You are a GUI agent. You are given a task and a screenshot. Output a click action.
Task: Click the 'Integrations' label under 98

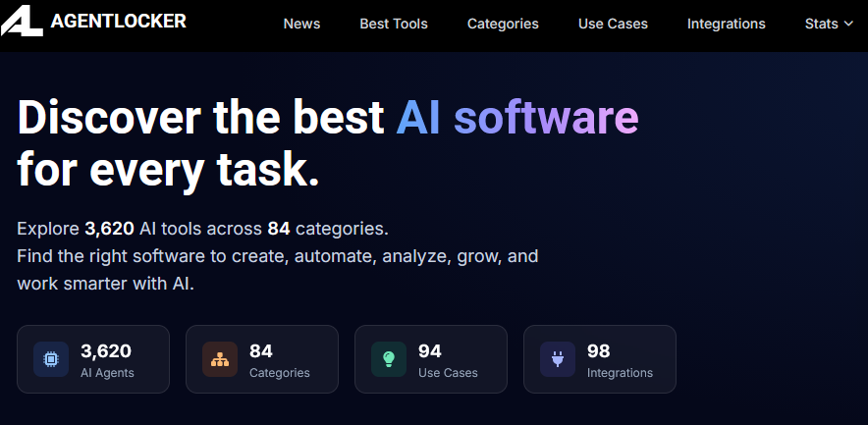[620, 373]
